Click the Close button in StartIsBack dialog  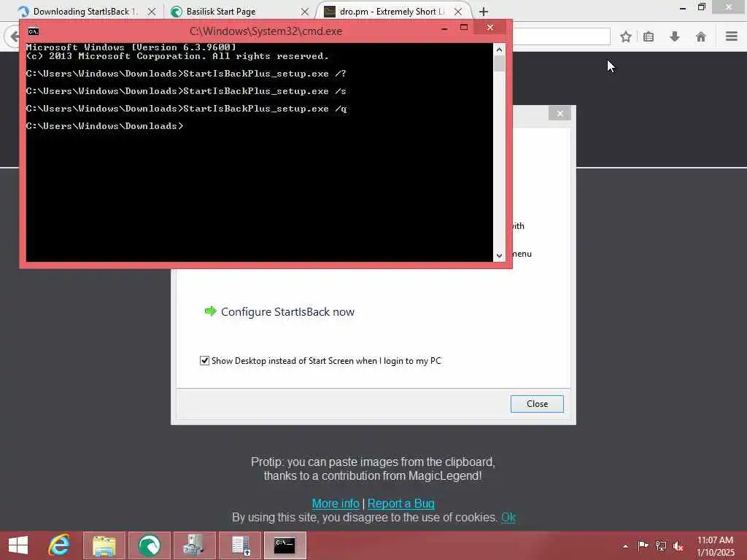tap(537, 404)
